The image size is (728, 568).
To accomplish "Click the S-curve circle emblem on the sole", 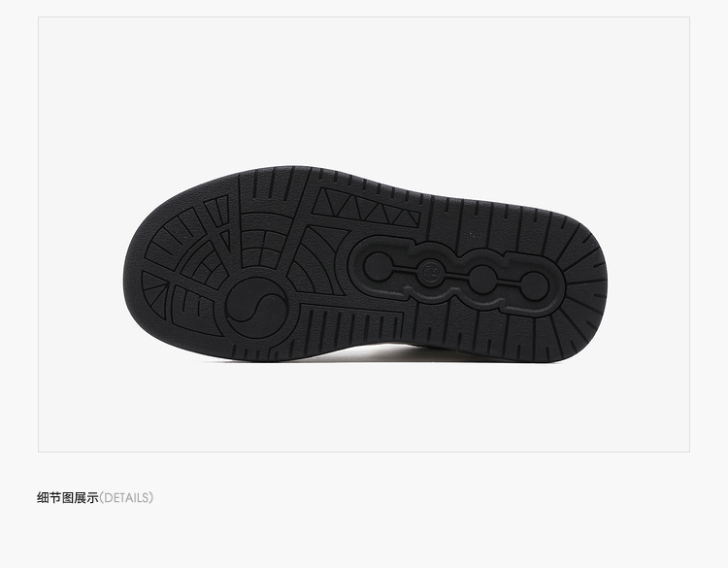I will pyautogui.click(x=257, y=306).
